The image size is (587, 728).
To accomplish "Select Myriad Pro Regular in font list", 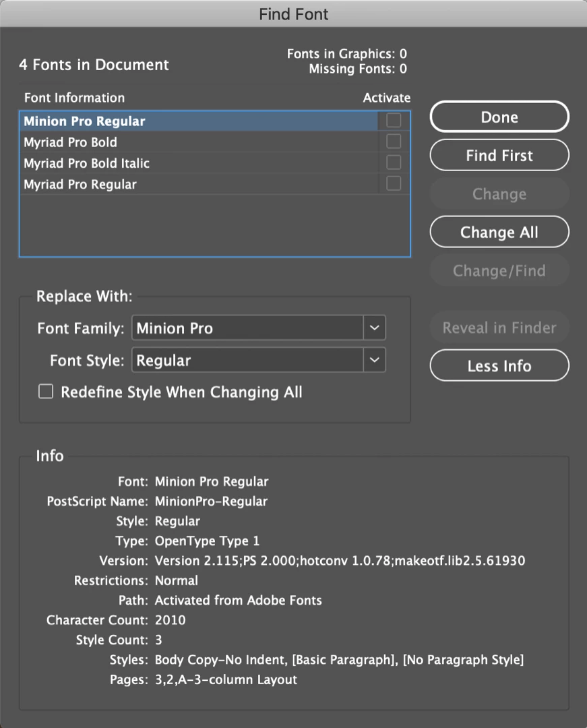I will click(199, 184).
